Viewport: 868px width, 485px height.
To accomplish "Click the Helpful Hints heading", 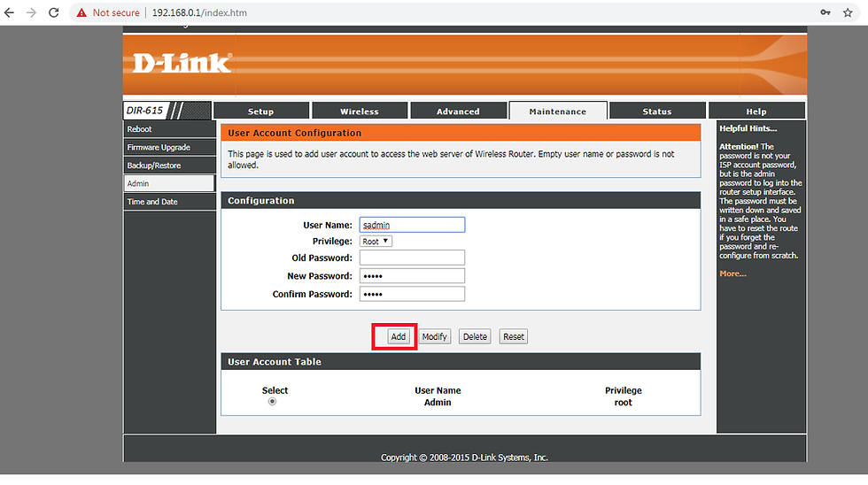I will 748,128.
